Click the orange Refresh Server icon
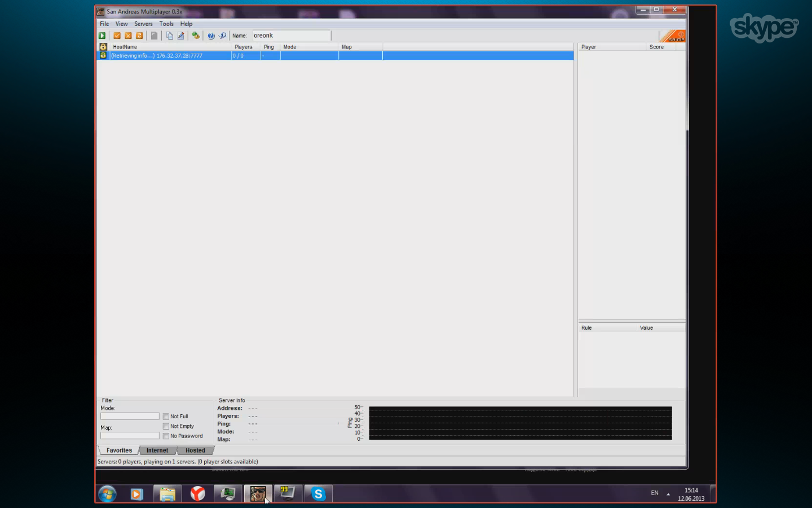This screenshot has width=812, height=508. click(139, 36)
